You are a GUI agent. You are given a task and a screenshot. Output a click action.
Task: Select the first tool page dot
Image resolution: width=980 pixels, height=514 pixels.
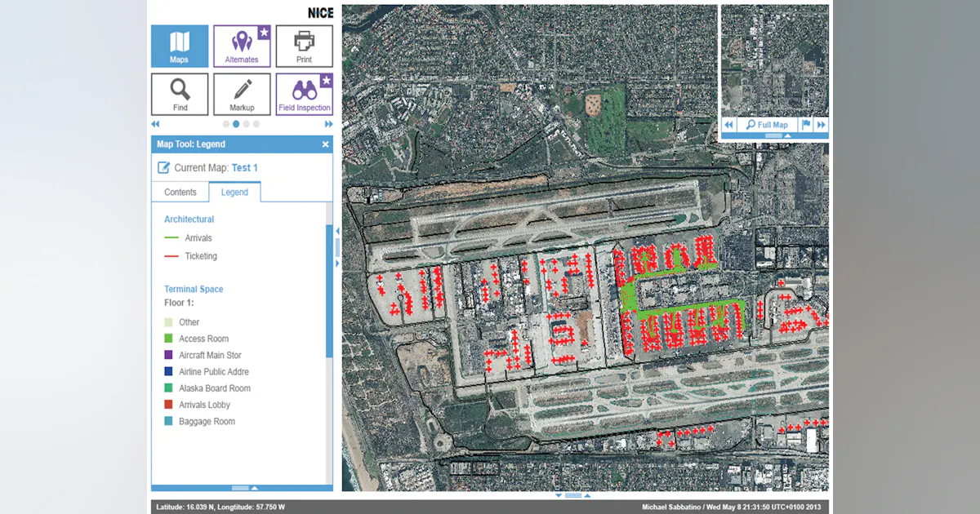click(x=226, y=124)
